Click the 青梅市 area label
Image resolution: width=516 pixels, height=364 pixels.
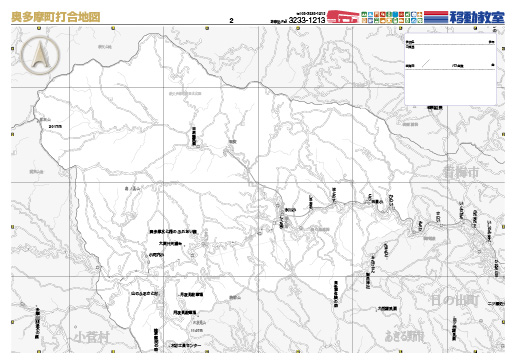pos(461,172)
